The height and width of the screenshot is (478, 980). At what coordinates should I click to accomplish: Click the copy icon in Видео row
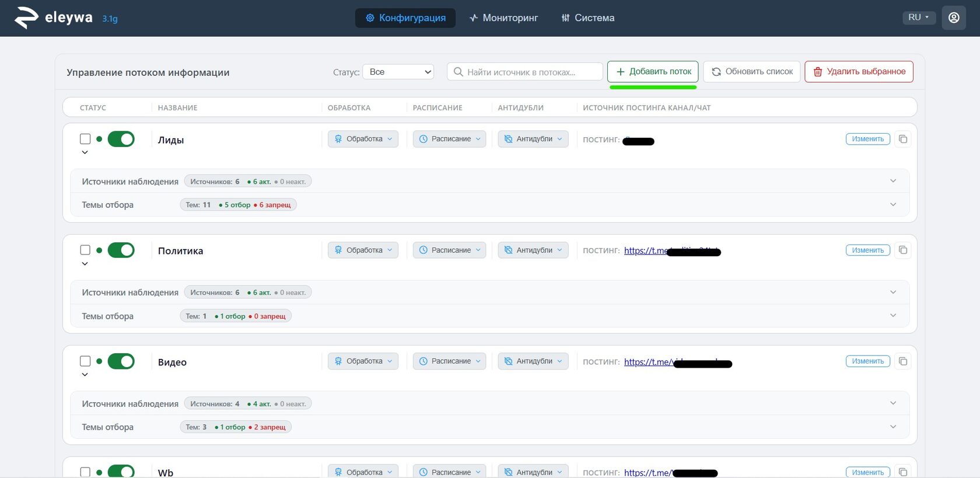(x=903, y=361)
